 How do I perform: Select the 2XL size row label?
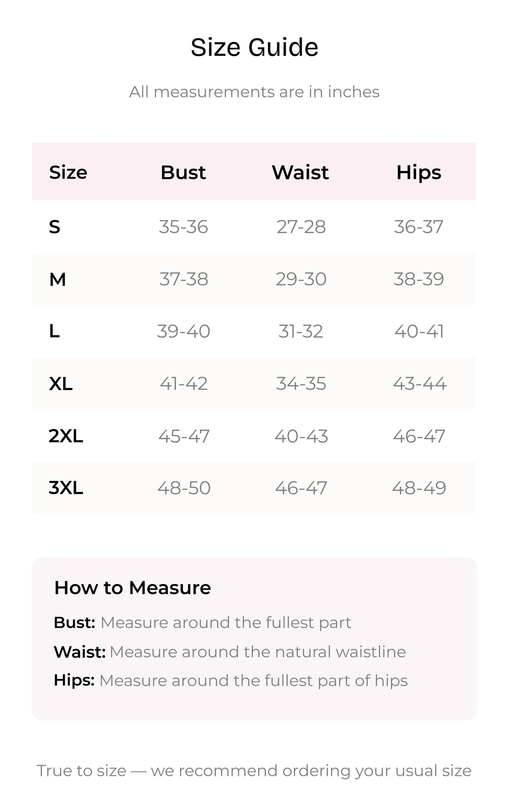(66, 436)
